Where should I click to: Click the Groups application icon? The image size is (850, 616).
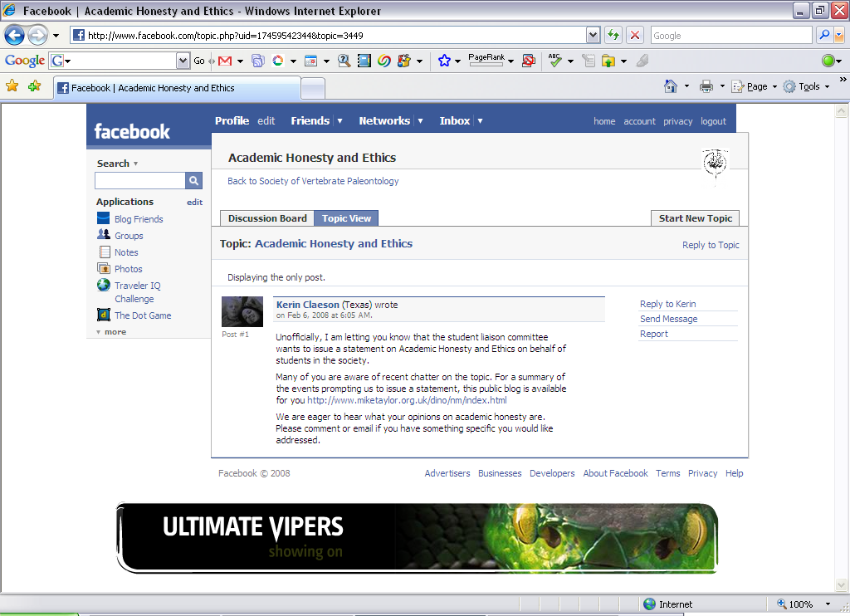(103, 235)
